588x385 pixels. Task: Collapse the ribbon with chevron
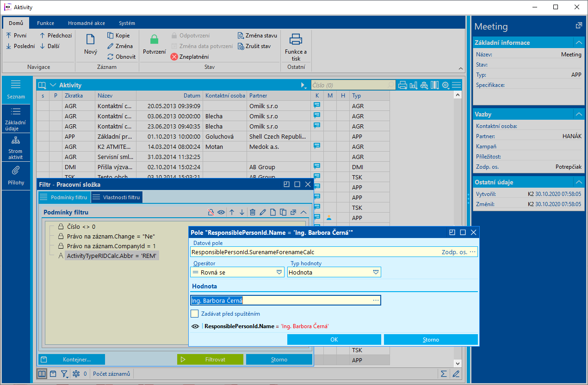coord(460,67)
